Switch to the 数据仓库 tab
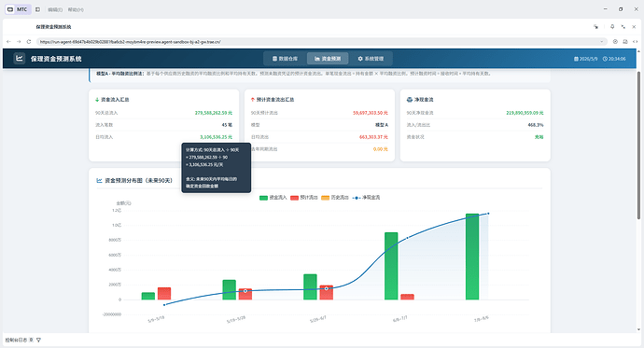The height and width of the screenshot is (348, 644). [285, 59]
